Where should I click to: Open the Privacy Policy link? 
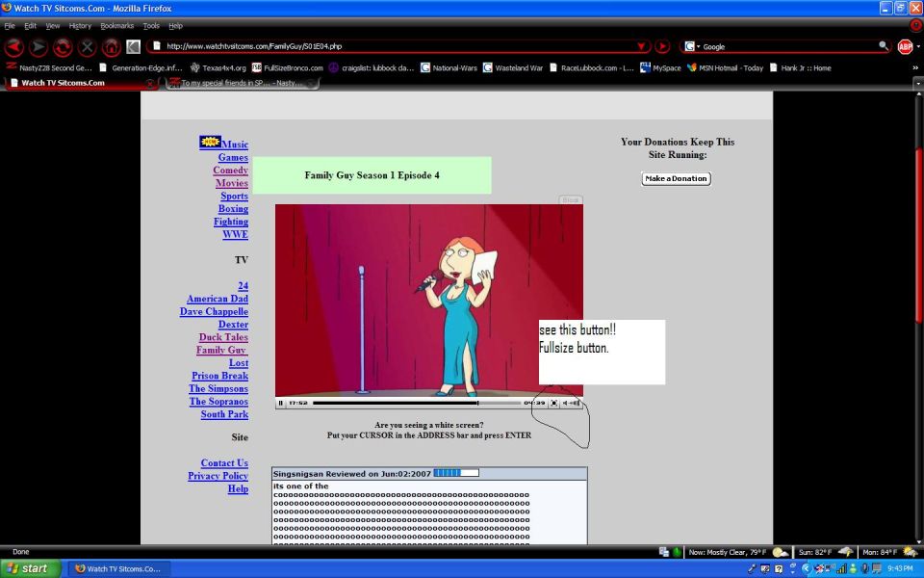[218, 476]
